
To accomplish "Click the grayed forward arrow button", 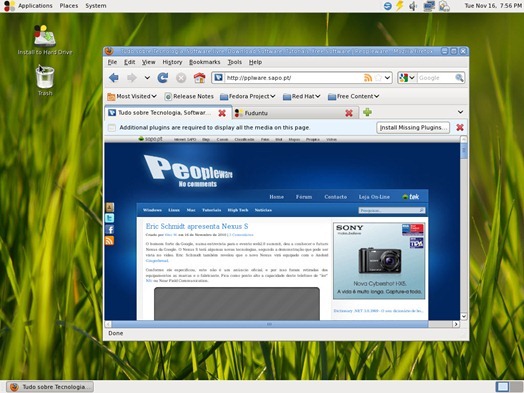I will point(132,78).
